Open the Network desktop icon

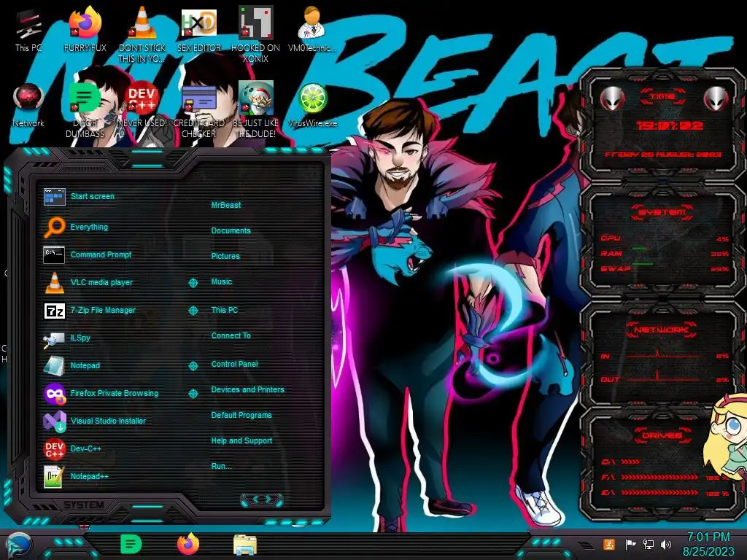[28, 106]
